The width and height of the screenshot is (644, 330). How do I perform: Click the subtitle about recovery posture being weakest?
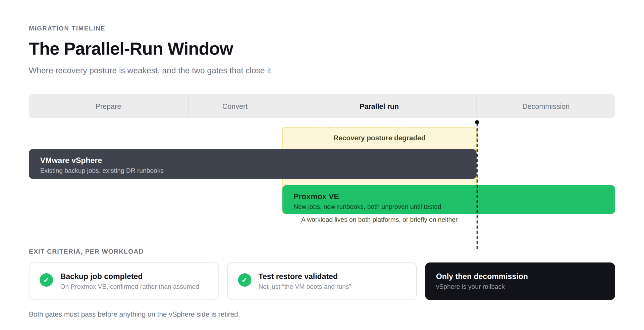pyautogui.click(x=150, y=70)
